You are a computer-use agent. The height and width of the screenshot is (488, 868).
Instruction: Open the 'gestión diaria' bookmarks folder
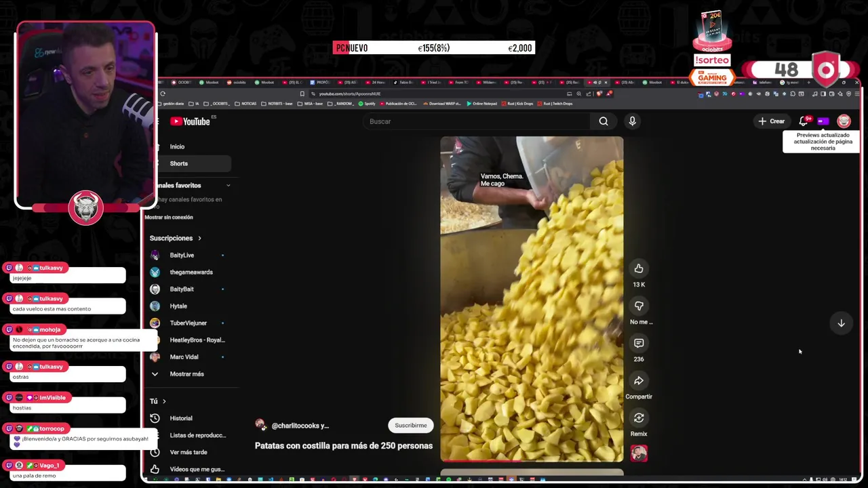coord(172,104)
